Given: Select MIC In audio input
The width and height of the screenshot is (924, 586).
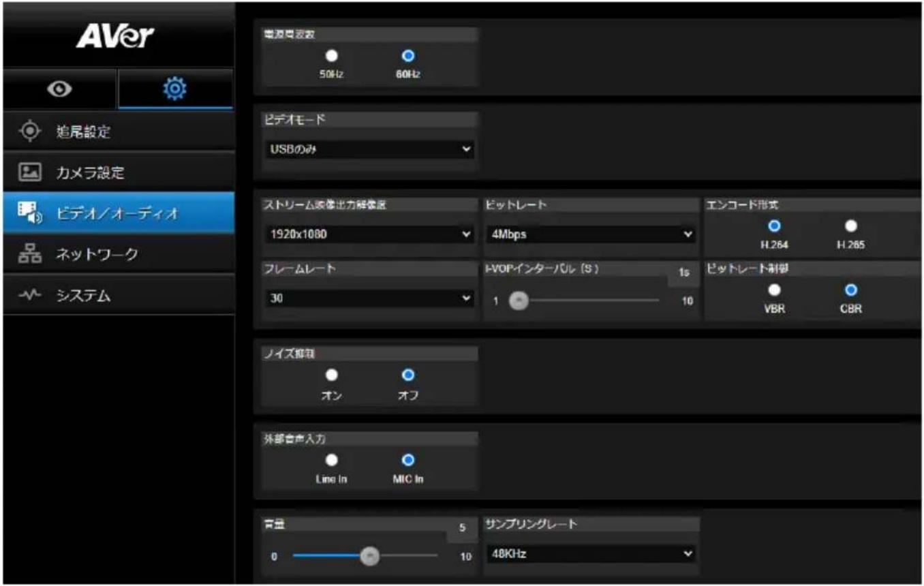Looking at the screenshot, I should click(407, 459).
